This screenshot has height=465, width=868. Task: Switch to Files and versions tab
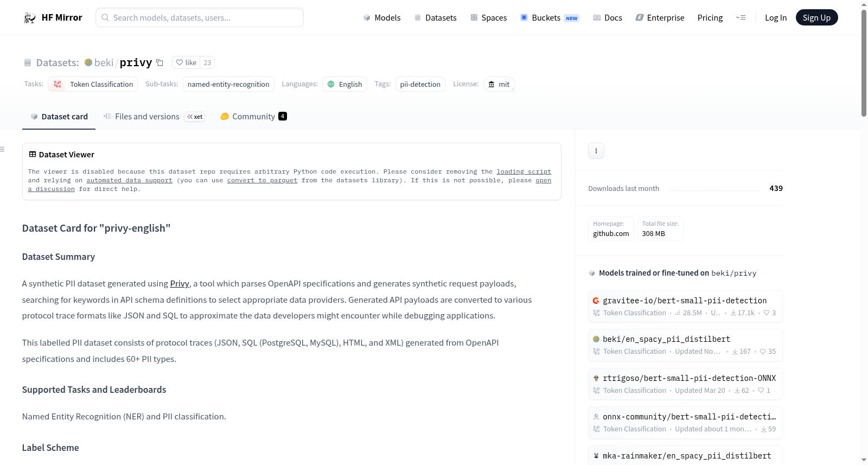154,117
